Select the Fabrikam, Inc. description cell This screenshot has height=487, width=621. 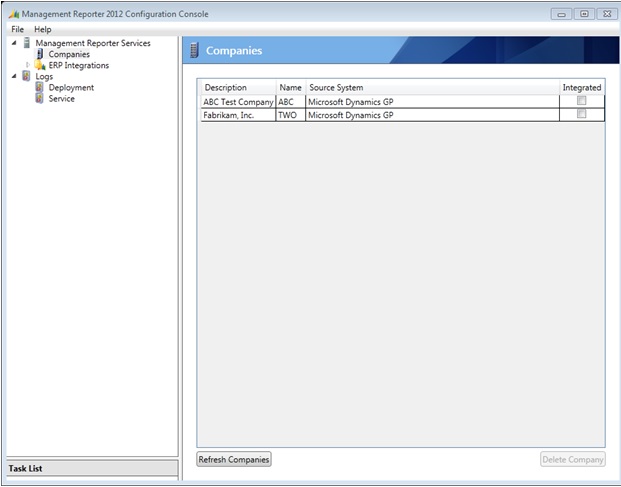[x=238, y=115]
